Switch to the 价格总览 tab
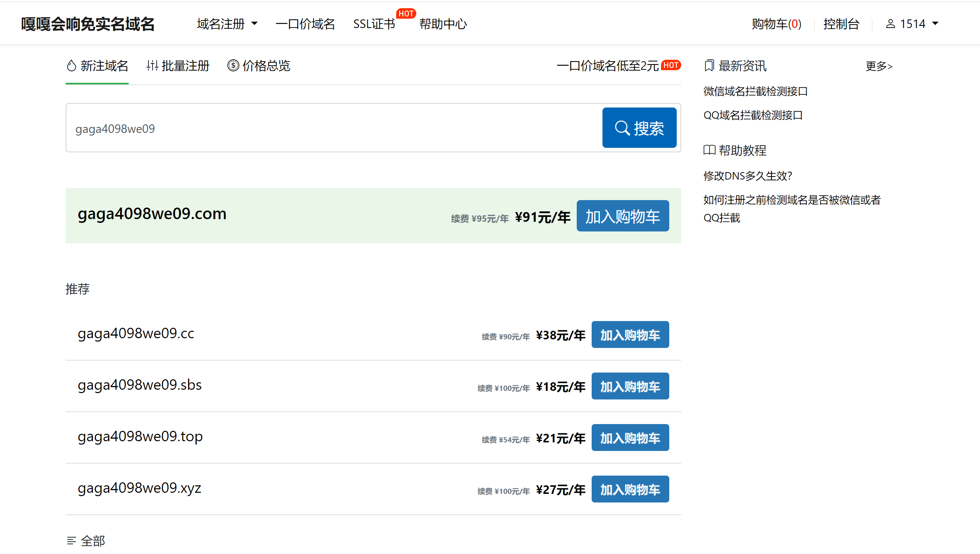Viewport: 980px width, 554px height. (x=259, y=66)
